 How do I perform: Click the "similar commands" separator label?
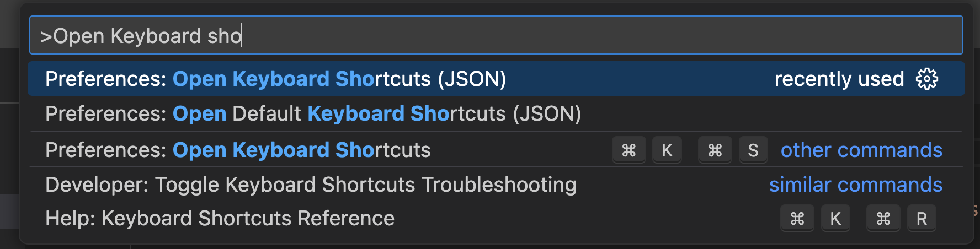[x=856, y=185]
